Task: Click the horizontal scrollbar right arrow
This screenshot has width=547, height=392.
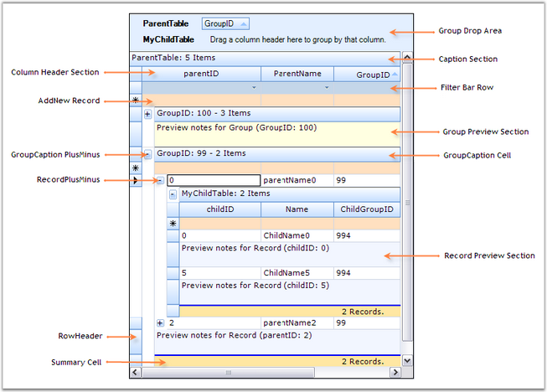Action: click(x=395, y=373)
